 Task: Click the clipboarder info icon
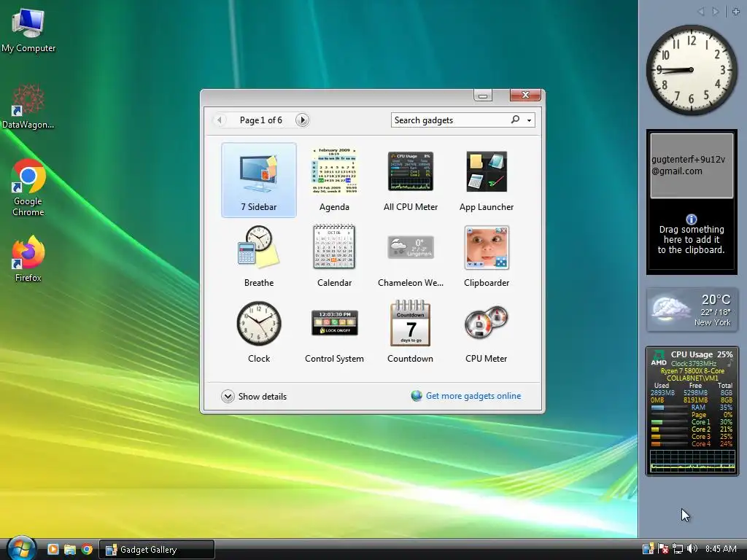point(692,219)
